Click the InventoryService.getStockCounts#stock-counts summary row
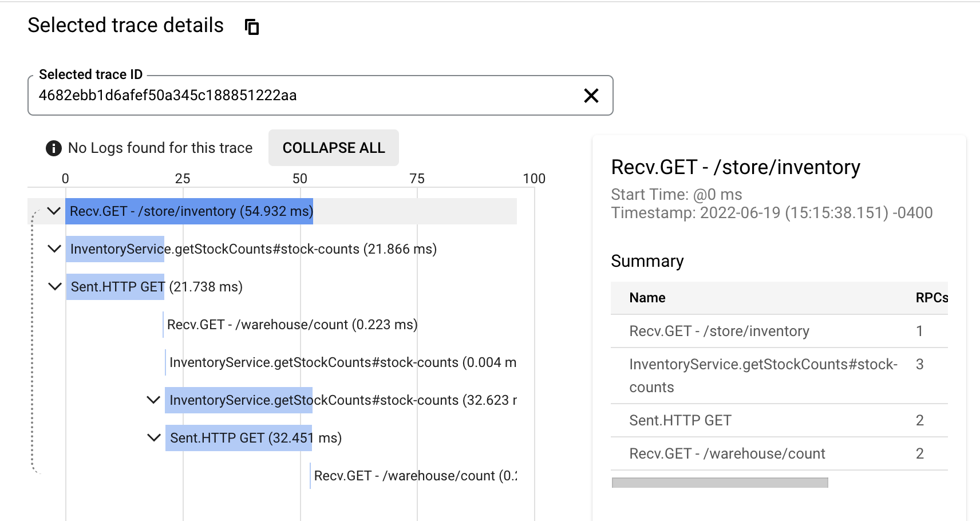 coord(779,376)
